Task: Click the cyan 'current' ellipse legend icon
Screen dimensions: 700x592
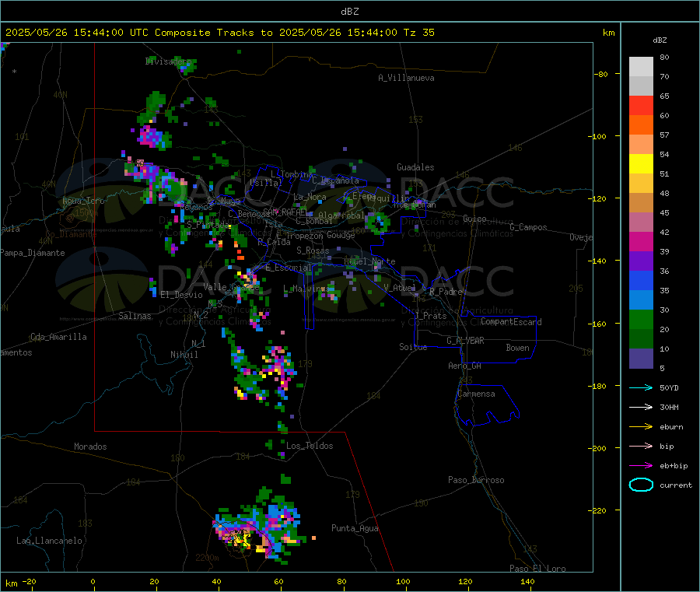Action: [641, 485]
